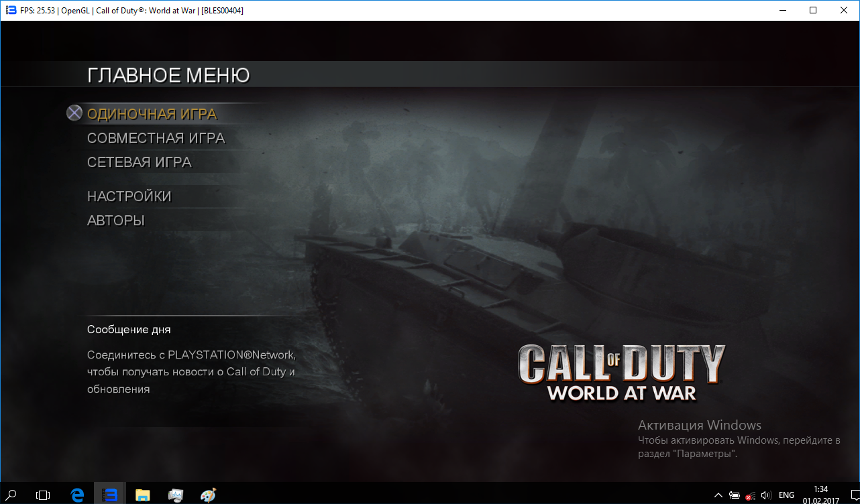Open Windows search magnifier on the taskbar
The image size is (860, 504).
click(x=12, y=495)
